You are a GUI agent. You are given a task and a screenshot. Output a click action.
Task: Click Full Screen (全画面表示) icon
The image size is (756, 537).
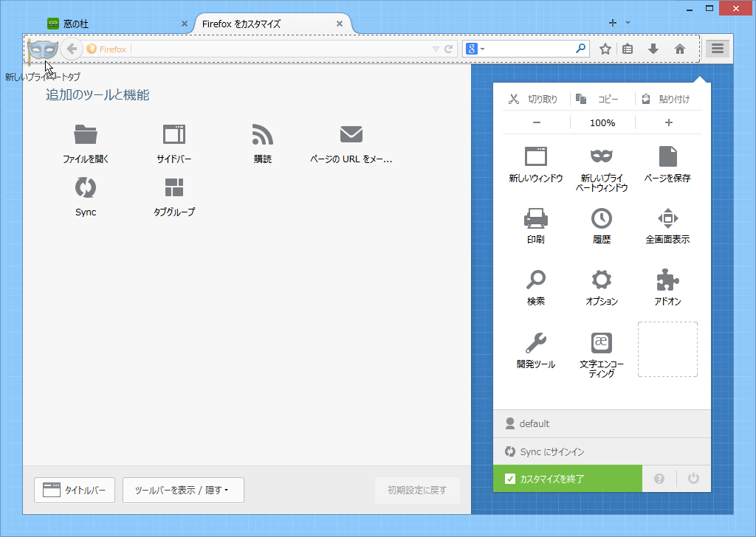point(667,218)
